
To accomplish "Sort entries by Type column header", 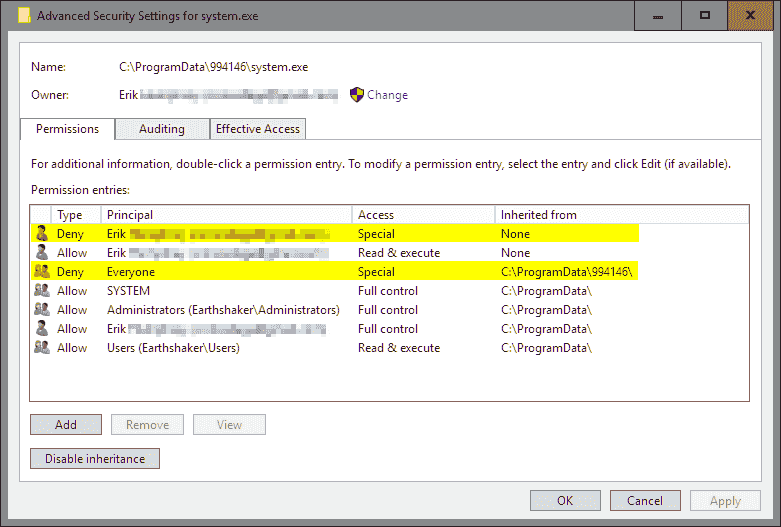I will (76, 215).
